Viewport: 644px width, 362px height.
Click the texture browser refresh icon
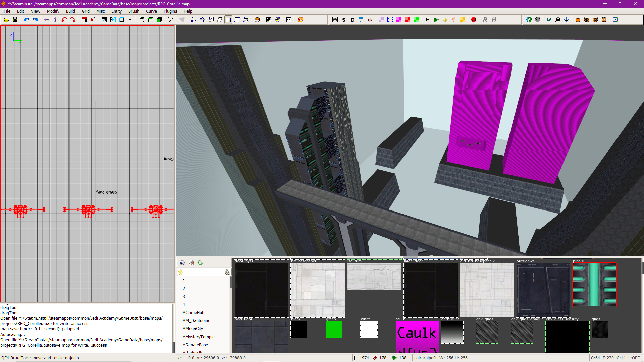pos(200,263)
